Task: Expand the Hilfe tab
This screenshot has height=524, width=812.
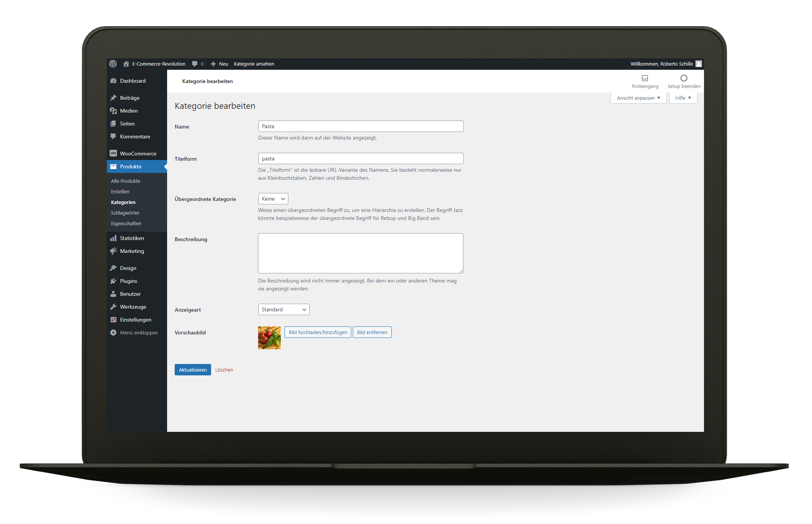Action: pos(683,98)
